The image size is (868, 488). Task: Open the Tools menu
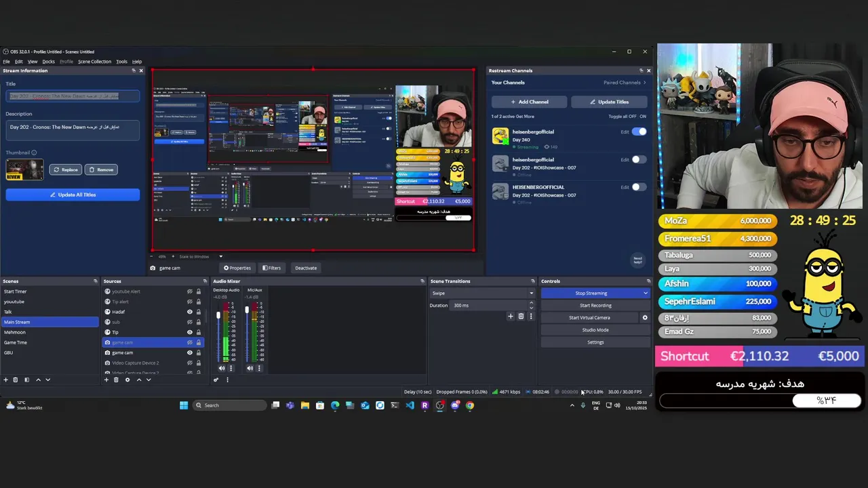coord(121,62)
